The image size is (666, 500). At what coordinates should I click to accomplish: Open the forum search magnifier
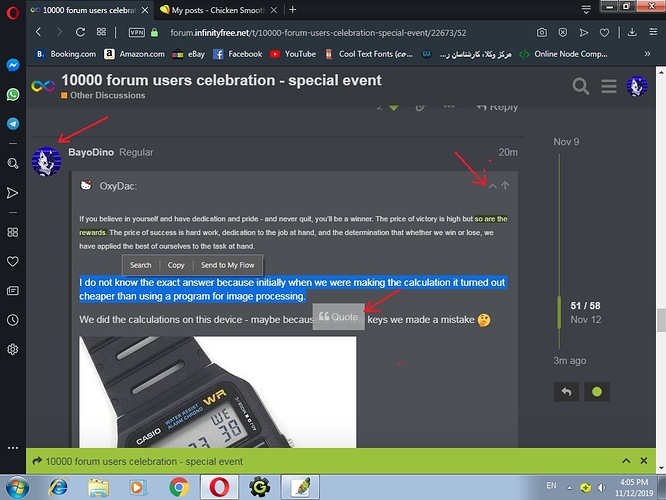(581, 86)
